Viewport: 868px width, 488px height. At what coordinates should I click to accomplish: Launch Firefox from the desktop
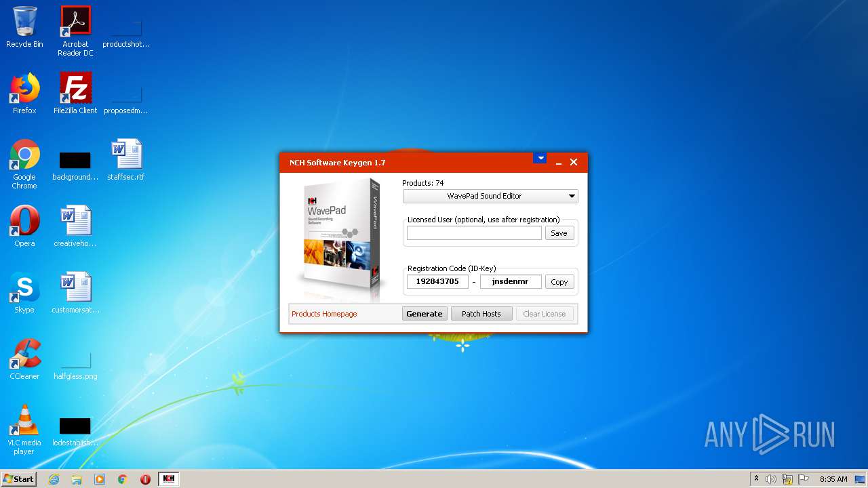[x=24, y=94]
